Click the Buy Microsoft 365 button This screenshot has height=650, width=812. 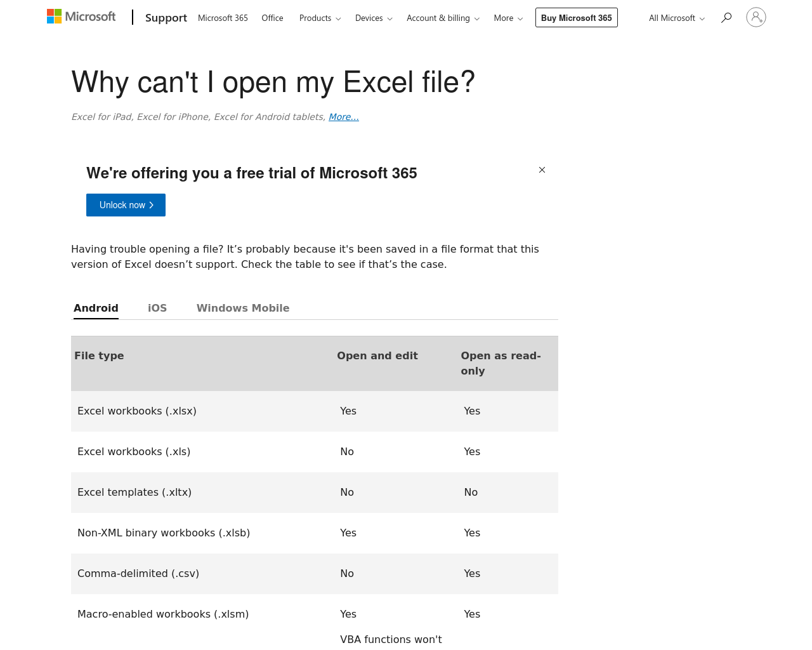click(577, 18)
